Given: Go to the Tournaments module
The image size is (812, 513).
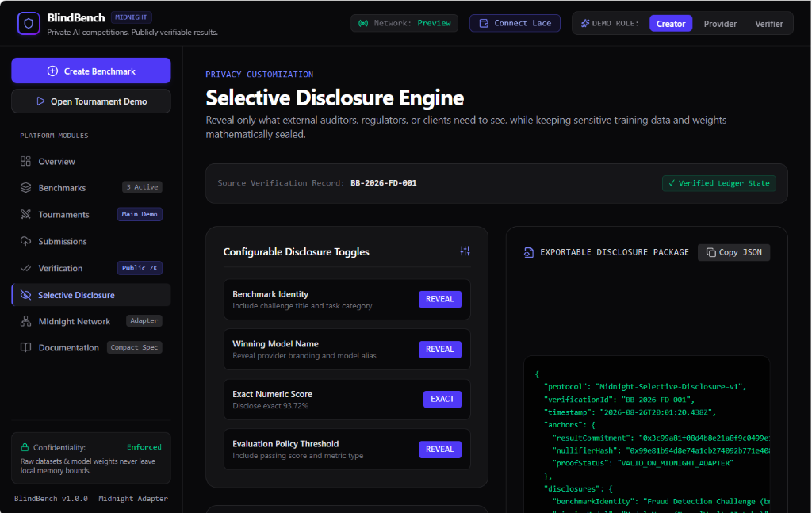Looking at the screenshot, I should click(x=91, y=214).
